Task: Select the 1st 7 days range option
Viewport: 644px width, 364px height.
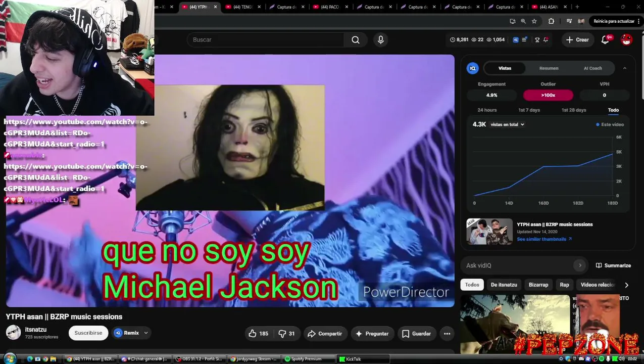Action: tap(529, 110)
